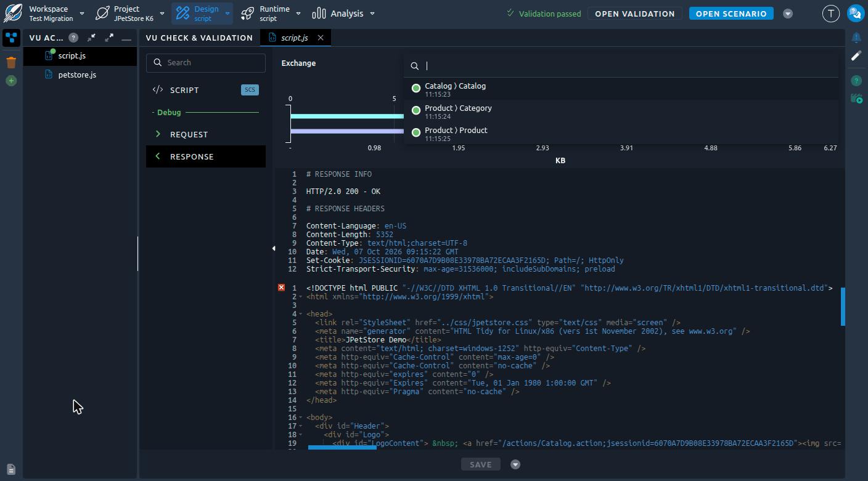The width and height of the screenshot is (868, 481).
Task: Select the SCRIPT menu item
Action: [206, 90]
